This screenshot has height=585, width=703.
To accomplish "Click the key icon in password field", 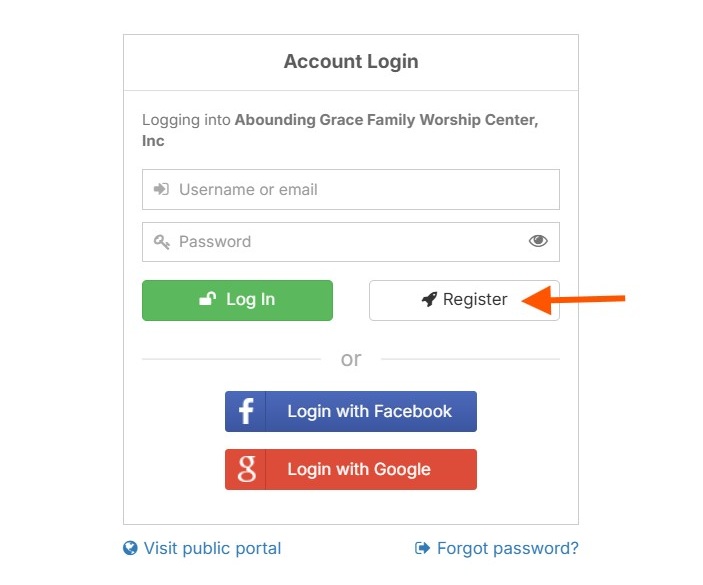I will [161, 242].
